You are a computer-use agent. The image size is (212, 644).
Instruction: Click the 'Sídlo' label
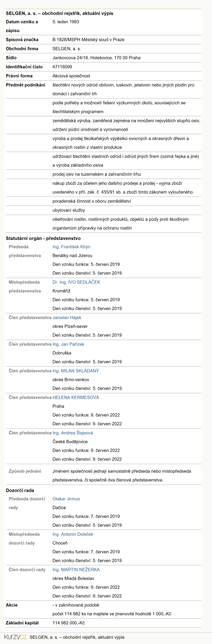[11, 58]
